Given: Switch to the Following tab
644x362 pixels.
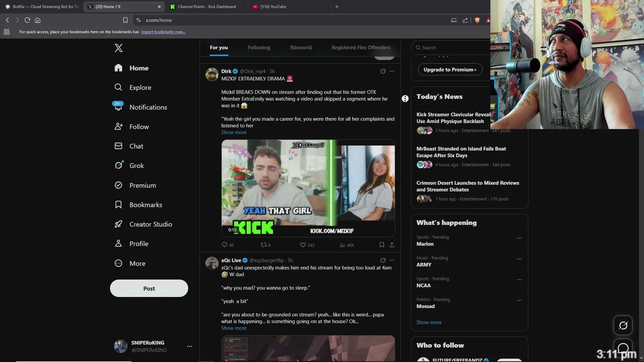Looking at the screenshot, I should click(x=259, y=48).
